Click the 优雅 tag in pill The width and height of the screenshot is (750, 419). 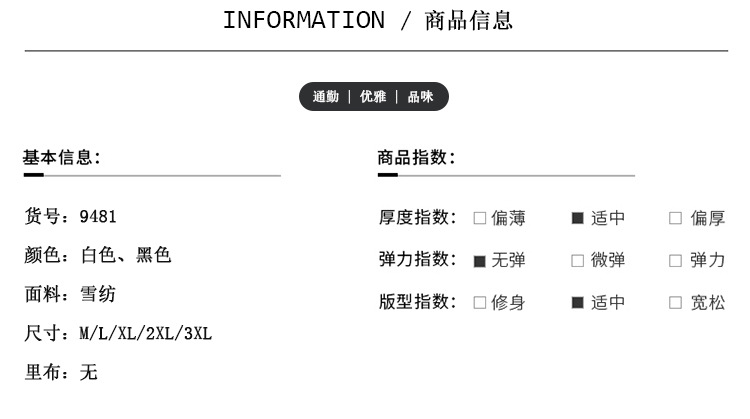[373, 97]
